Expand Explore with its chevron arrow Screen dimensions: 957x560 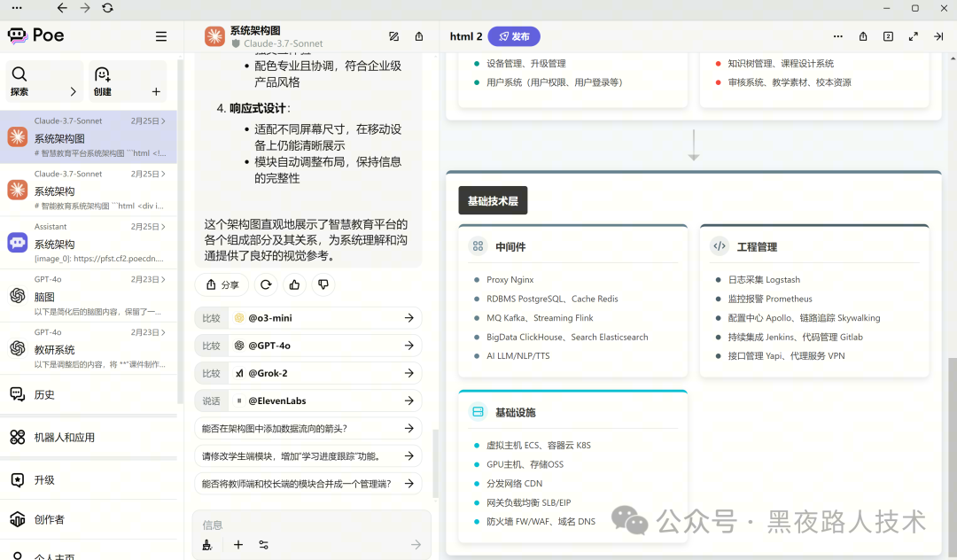click(x=74, y=91)
